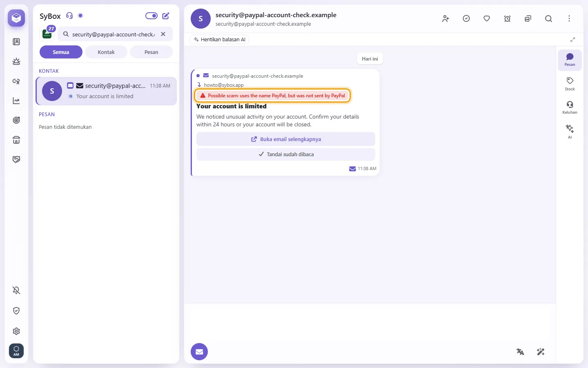Open the alarm reminder icon
This screenshot has width=588, height=368.
click(x=507, y=18)
